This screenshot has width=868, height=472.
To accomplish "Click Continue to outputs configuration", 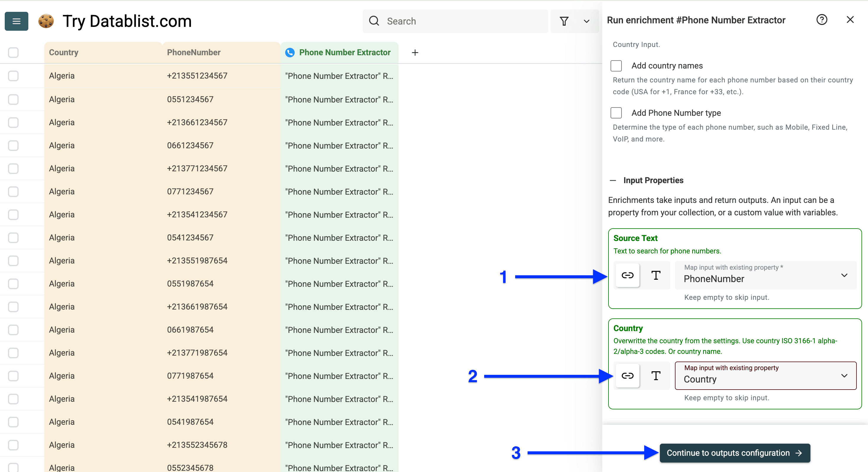I will [x=734, y=453].
